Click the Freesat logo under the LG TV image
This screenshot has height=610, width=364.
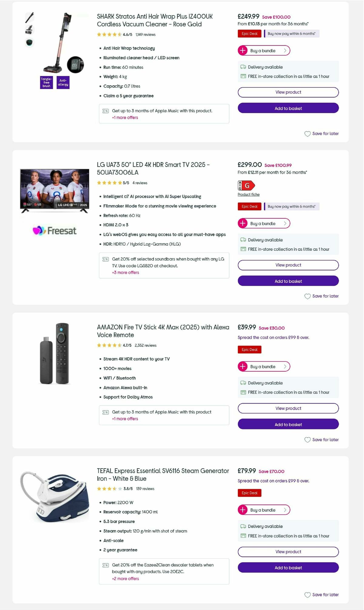point(55,230)
